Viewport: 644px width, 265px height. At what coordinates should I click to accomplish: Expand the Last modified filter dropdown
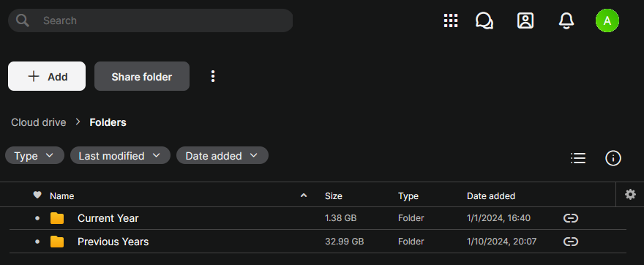coord(120,156)
